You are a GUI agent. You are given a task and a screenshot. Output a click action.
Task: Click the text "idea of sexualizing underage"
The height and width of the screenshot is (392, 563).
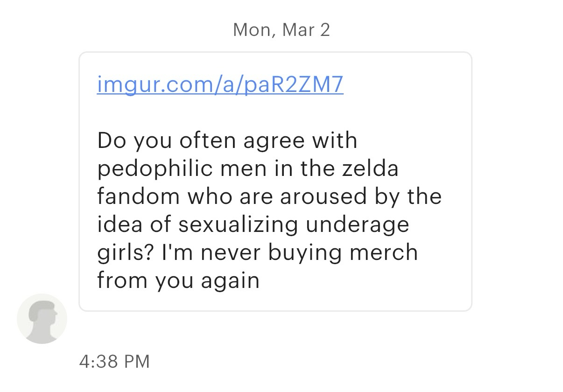click(253, 224)
